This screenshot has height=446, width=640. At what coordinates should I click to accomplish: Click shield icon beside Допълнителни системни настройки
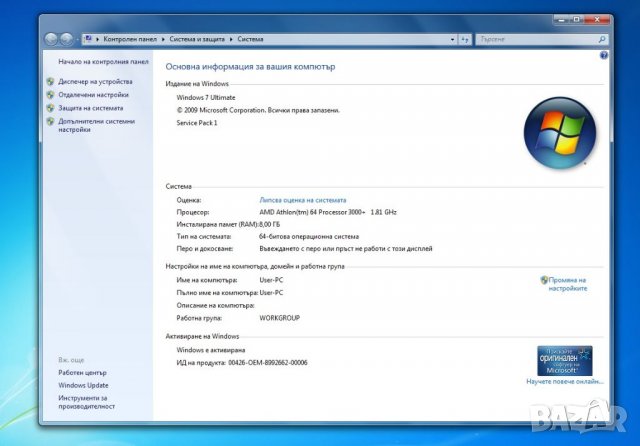click(50, 121)
